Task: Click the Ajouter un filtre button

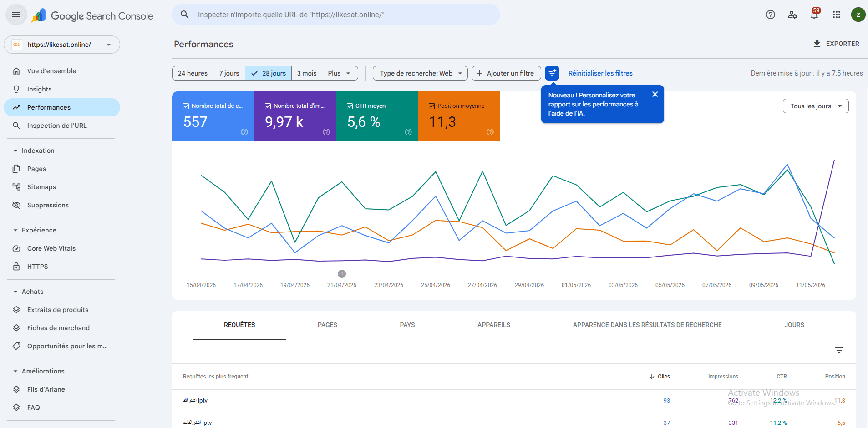Action: tap(506, 73)
